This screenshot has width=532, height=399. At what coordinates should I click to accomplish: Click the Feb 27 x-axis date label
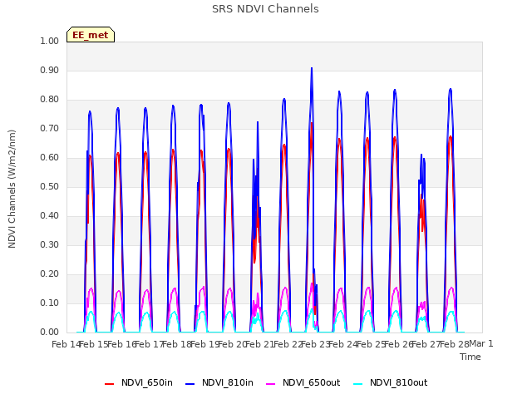pos(426,344)
